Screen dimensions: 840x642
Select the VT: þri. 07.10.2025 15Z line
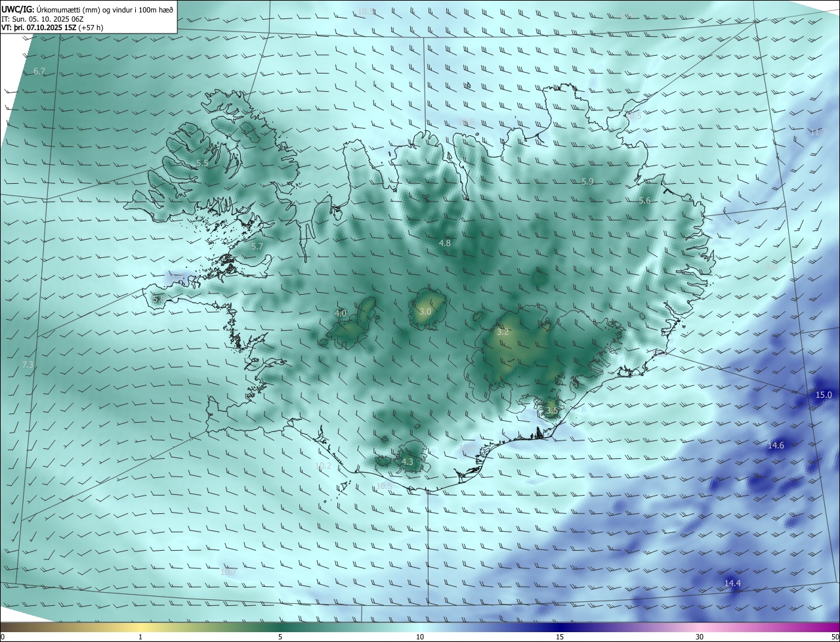tap(52, 28)
